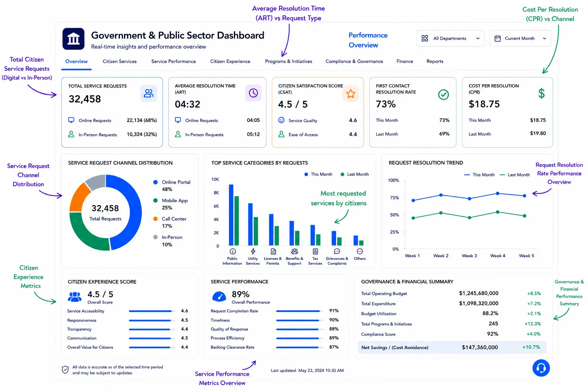Click the orange Call Center donut segment

tap(78, 199)
